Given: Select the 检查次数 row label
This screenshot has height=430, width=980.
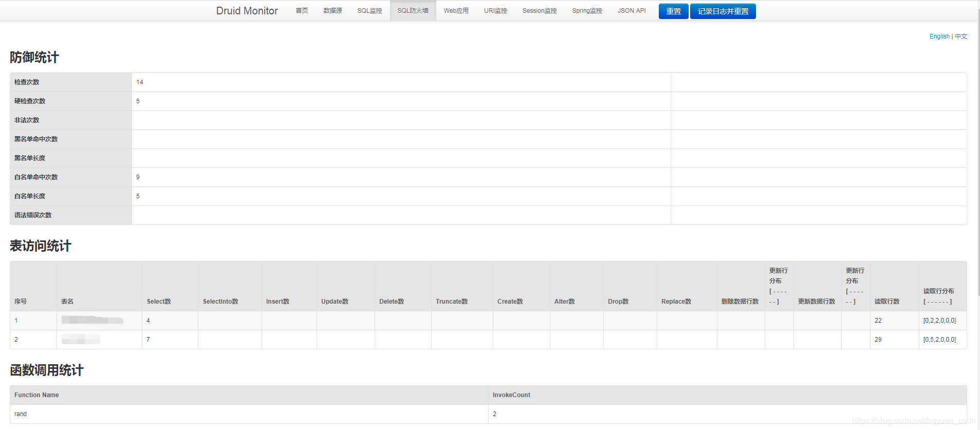Looking at the screenshot, I should (27, 82).
